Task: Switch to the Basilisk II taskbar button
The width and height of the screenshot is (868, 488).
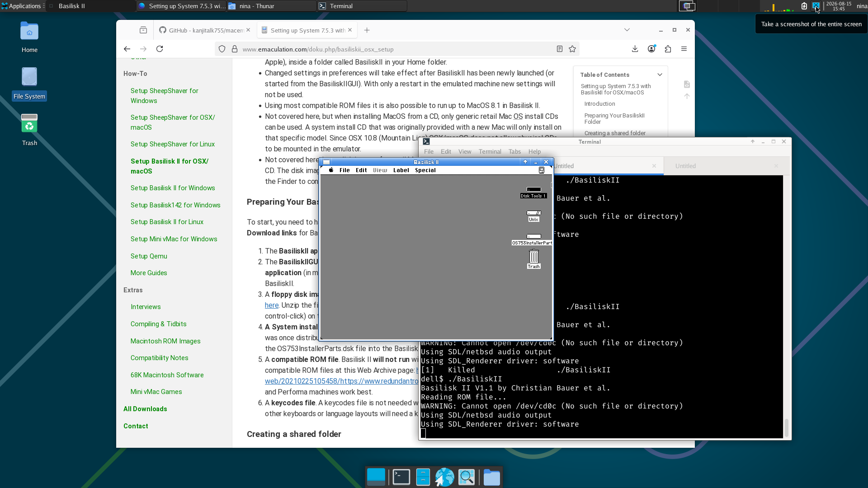Action: (91, 6)
